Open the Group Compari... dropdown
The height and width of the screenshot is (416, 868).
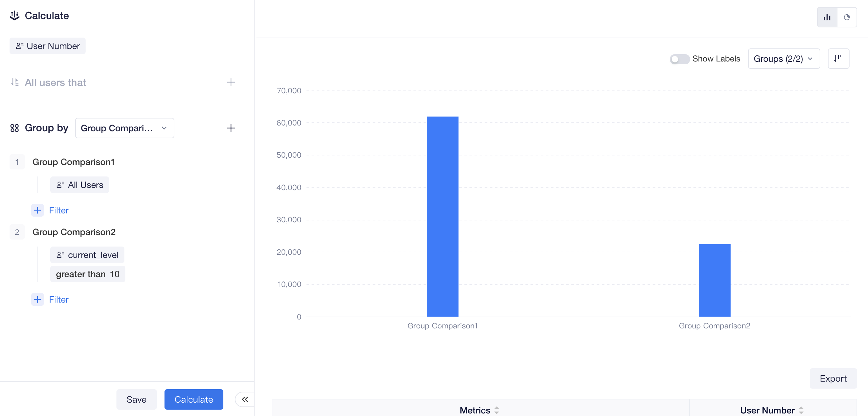124,128
